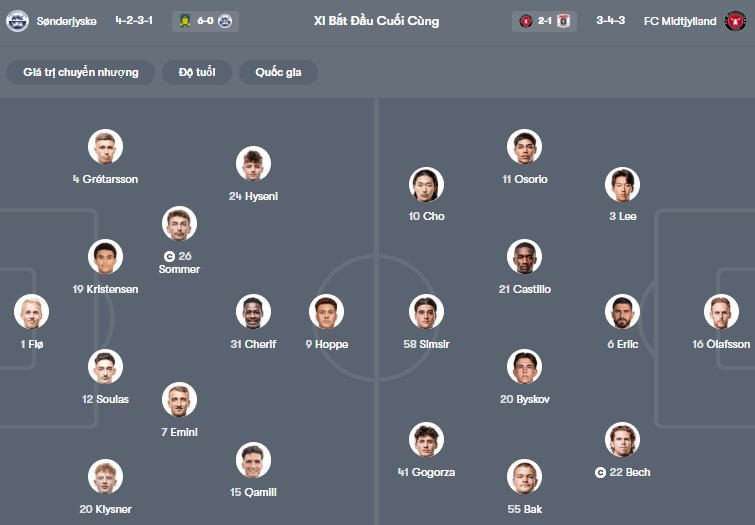Select Cherif's player avatar
This screenshot has height=525, width=755.
pos(254,312)
